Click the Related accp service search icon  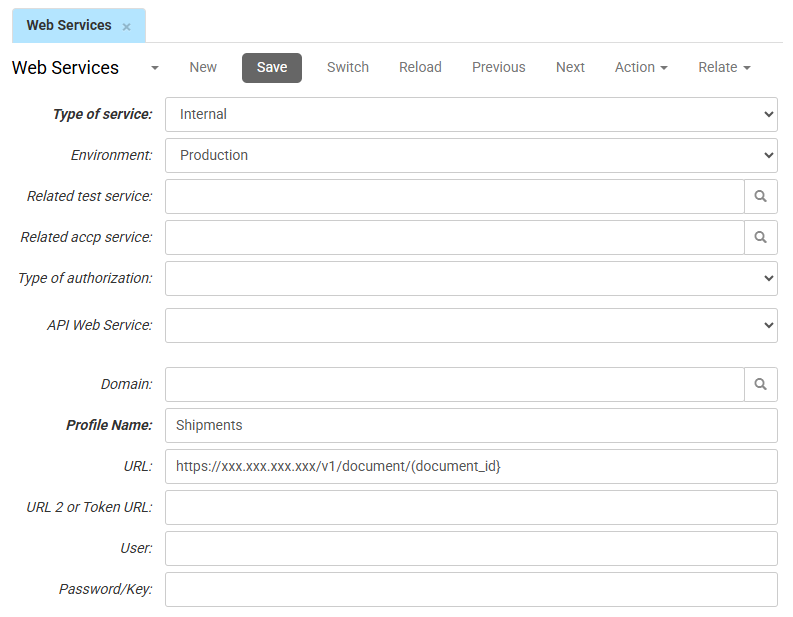[x=760, y=238]
